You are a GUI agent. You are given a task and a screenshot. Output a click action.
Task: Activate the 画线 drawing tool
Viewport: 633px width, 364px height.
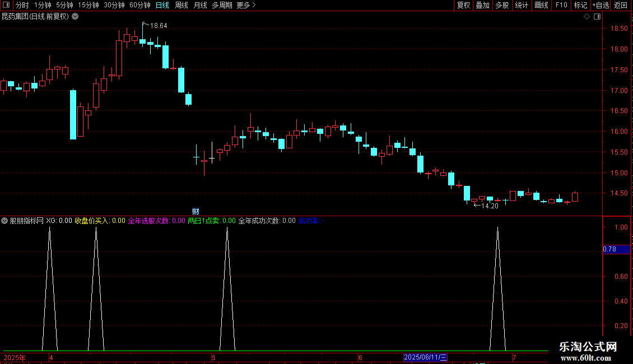click(x=541, y=5)
